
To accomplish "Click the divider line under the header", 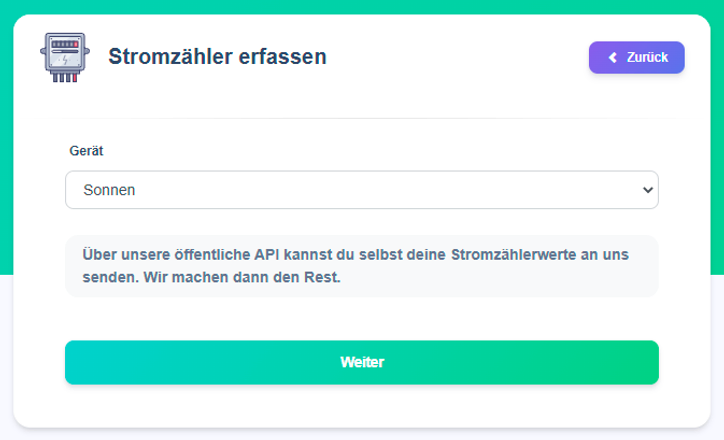I will pos(361,118).
